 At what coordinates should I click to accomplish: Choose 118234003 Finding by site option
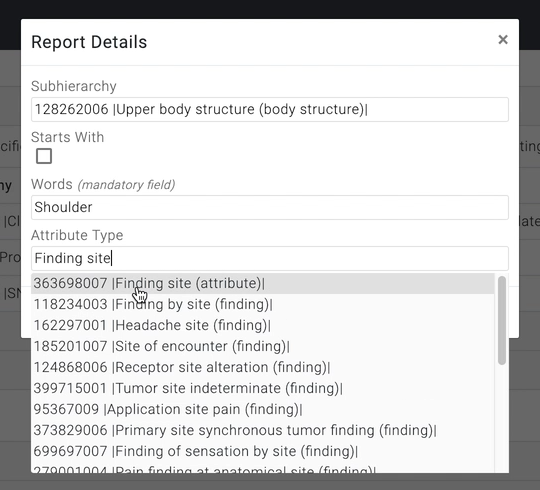(x=263, y=304)
